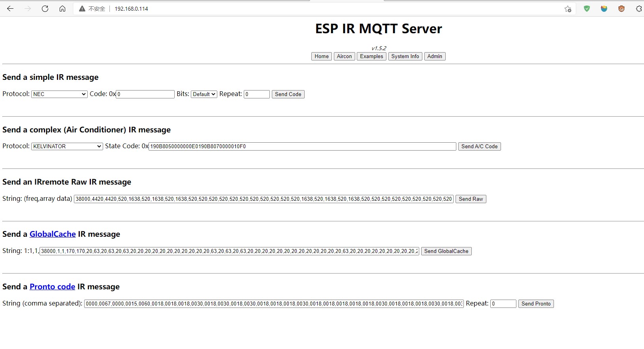Open the System Info page
This screenshot has height=349, width=644.
[405, 57]
